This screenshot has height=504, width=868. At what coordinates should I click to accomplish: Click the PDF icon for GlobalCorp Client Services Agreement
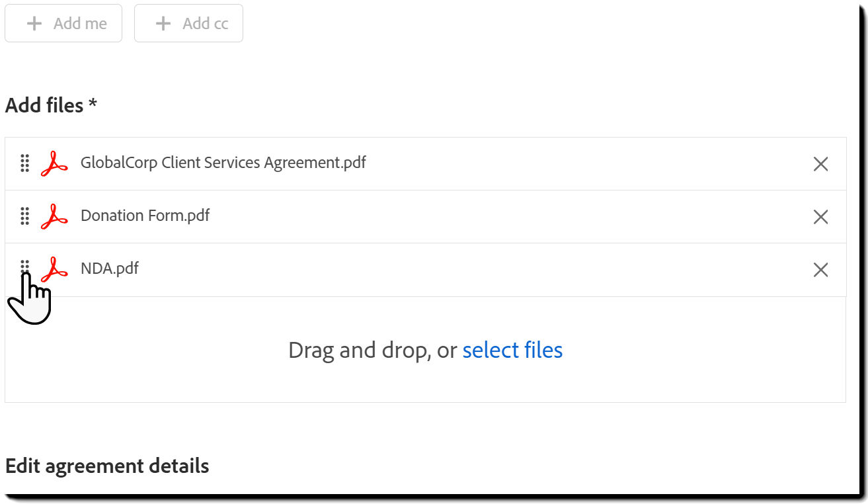pyautogui.click(x=55, y=163)
